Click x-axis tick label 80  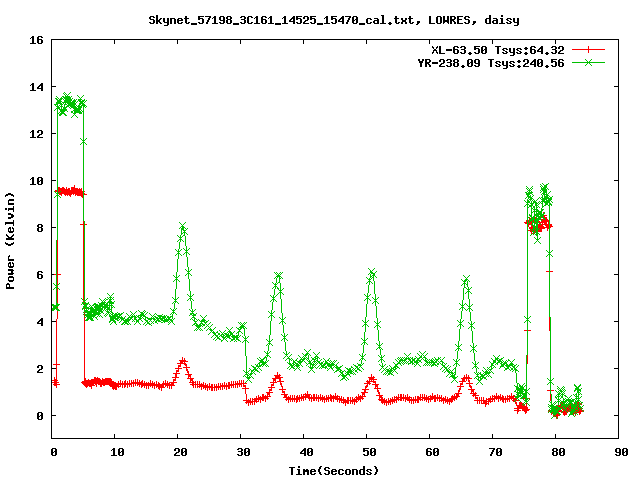558,452
